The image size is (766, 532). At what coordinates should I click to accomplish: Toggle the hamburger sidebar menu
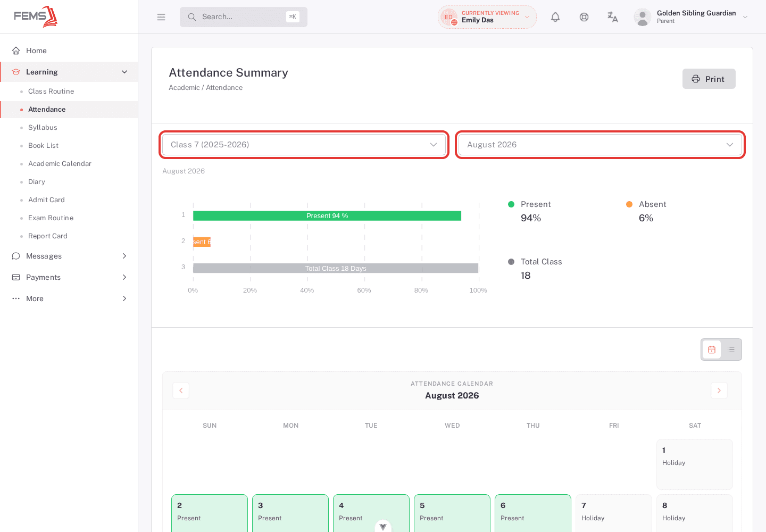[x=161, y=17]
